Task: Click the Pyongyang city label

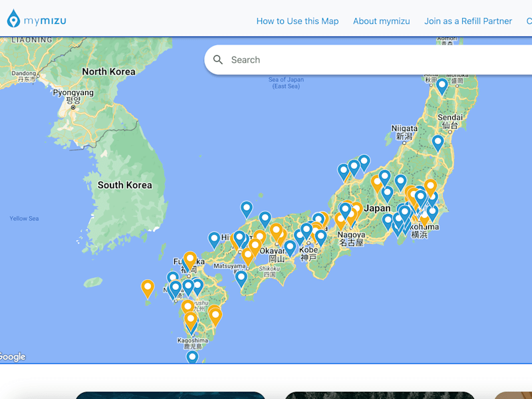Action: coord(73,96)
